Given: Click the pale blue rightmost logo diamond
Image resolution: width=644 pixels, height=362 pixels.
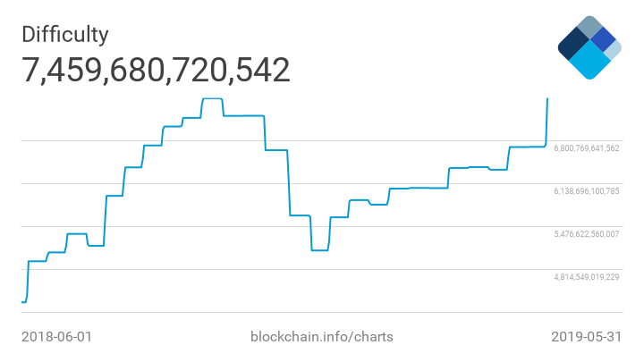Looking at the screenshot, I should tap(613, 50).
